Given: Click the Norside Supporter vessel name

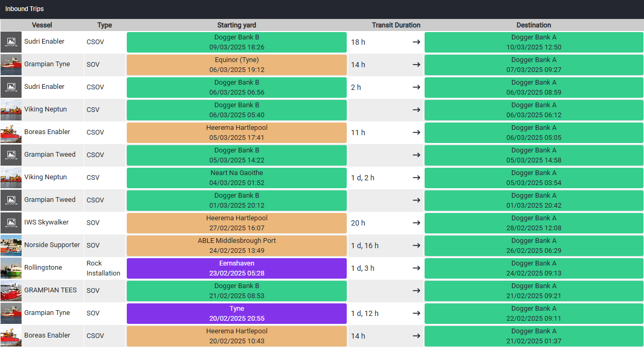Looking at the screenshot, I should click(x=52, y=245).
